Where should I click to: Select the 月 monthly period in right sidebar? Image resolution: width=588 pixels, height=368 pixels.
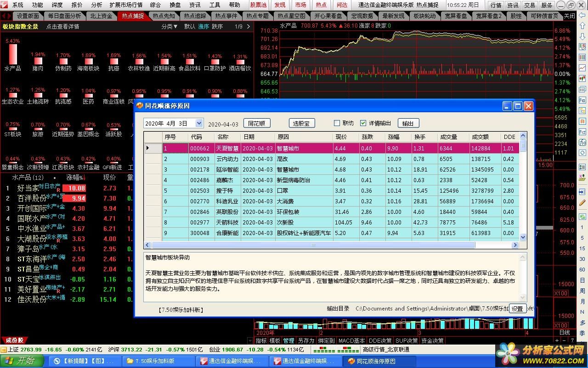582,302
